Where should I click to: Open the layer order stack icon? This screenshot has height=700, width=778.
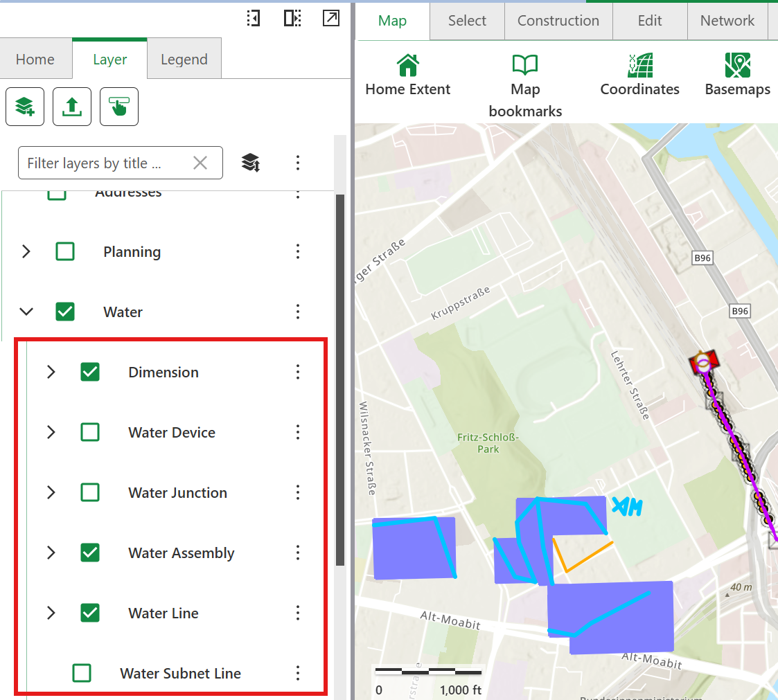point(251,163)
